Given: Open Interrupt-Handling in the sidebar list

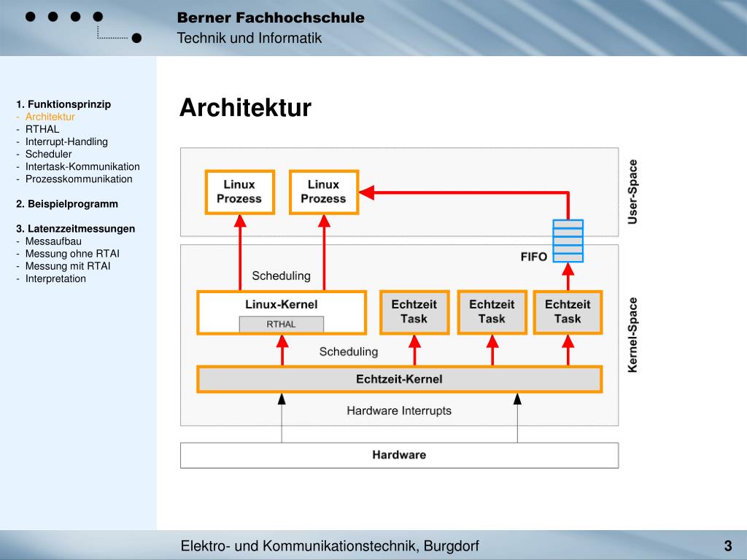Looking at the screenshot, I should coord(66,141).
